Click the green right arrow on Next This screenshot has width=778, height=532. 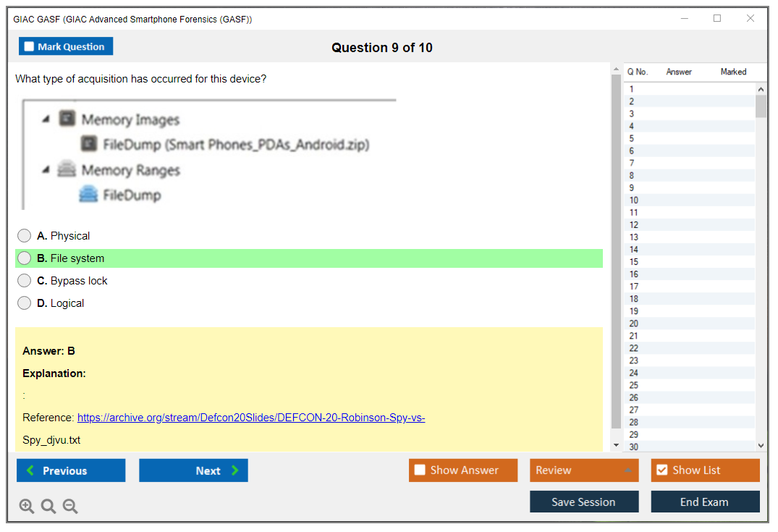tap(234, 470)
